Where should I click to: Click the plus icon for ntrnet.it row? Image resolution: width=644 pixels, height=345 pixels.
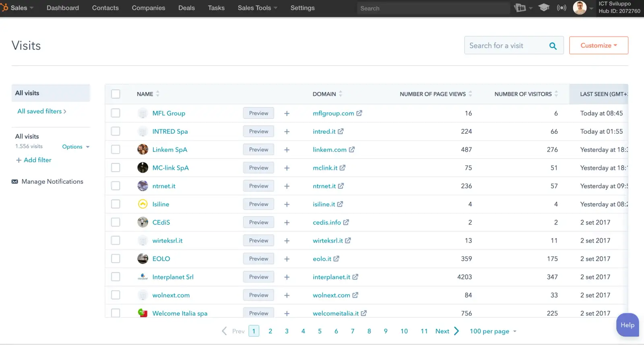[287, 186]
